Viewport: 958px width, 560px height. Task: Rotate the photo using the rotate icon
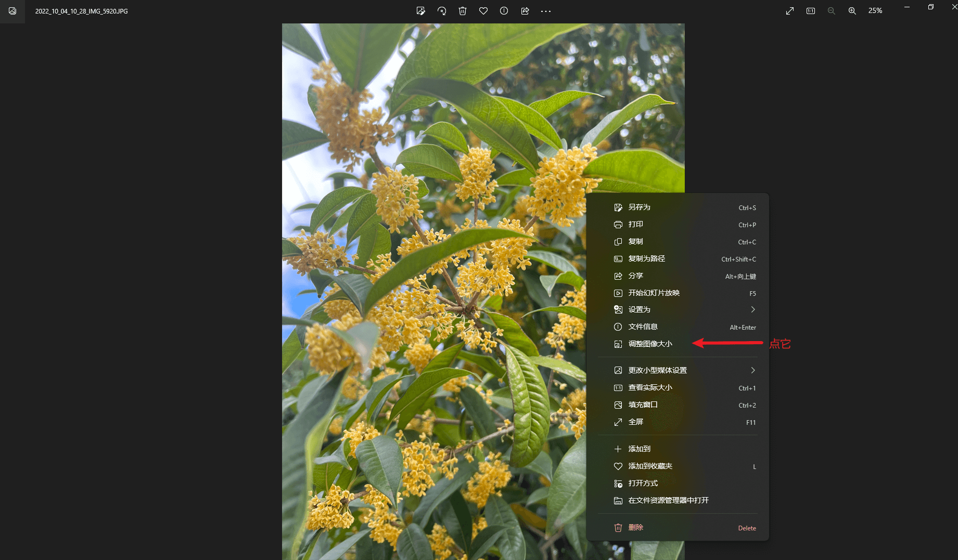442,11
